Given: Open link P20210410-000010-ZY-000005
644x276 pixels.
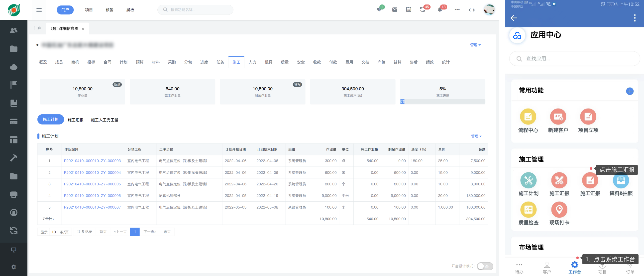Looking at the screenshot, I should coord(92,184).
